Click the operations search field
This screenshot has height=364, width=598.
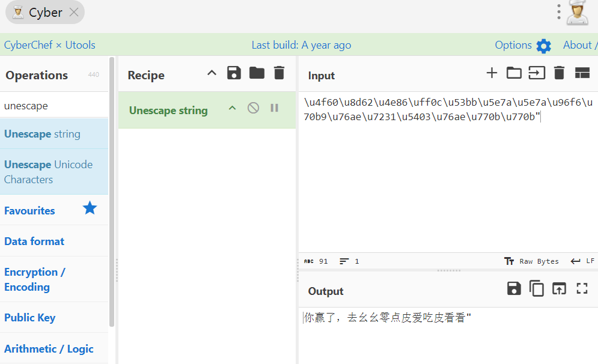coord(54,106)
